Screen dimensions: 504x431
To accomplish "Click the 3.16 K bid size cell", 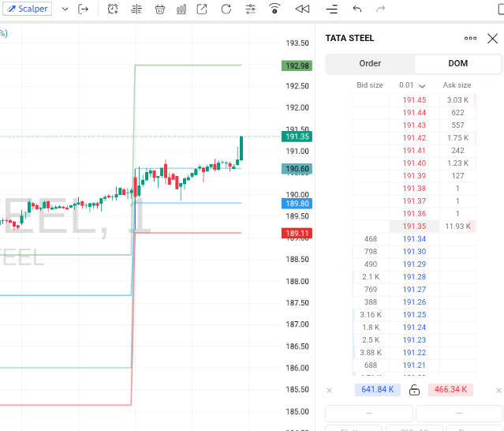I will tap(371, 314).
